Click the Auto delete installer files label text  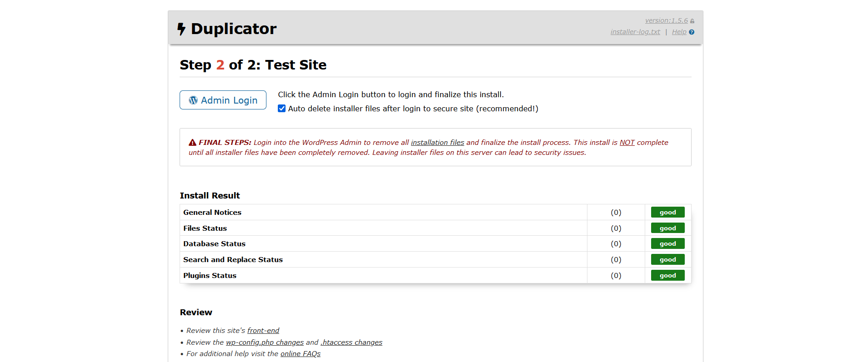click(x=413, y=109)
